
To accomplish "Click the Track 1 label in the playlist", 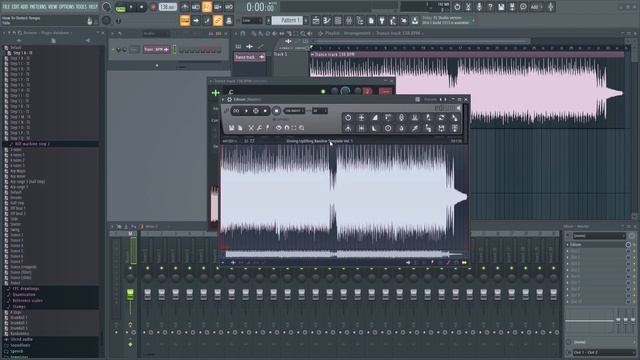I will click(280, 54).
